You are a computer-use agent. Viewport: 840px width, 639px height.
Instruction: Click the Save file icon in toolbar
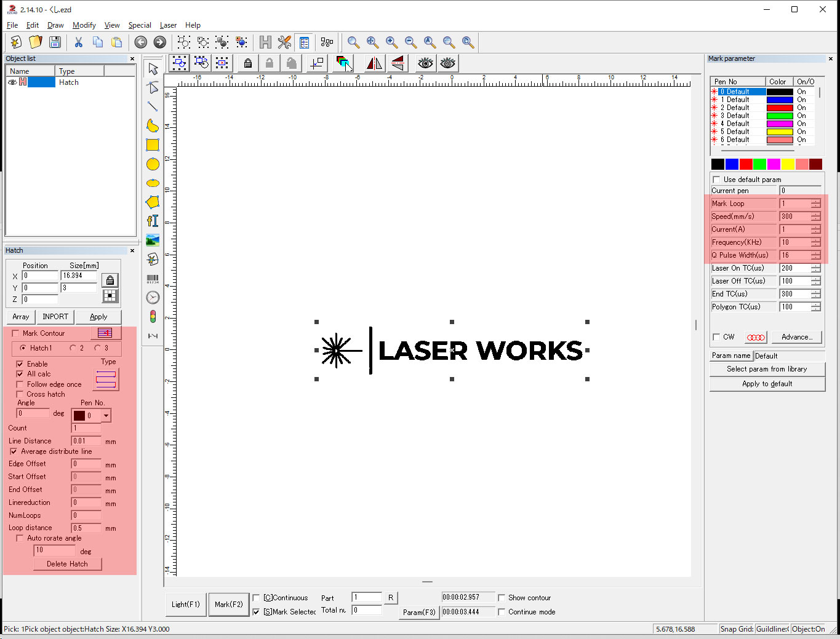[x=55, y=42]
